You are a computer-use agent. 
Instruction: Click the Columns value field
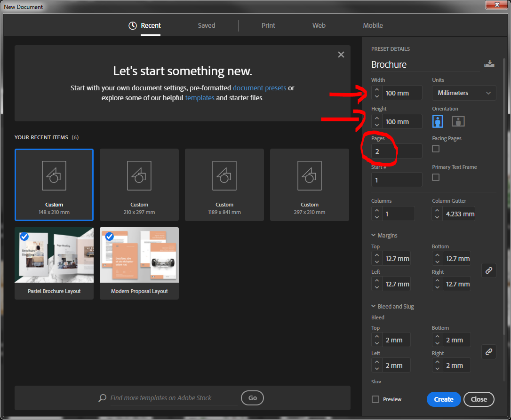click(398, 214)
